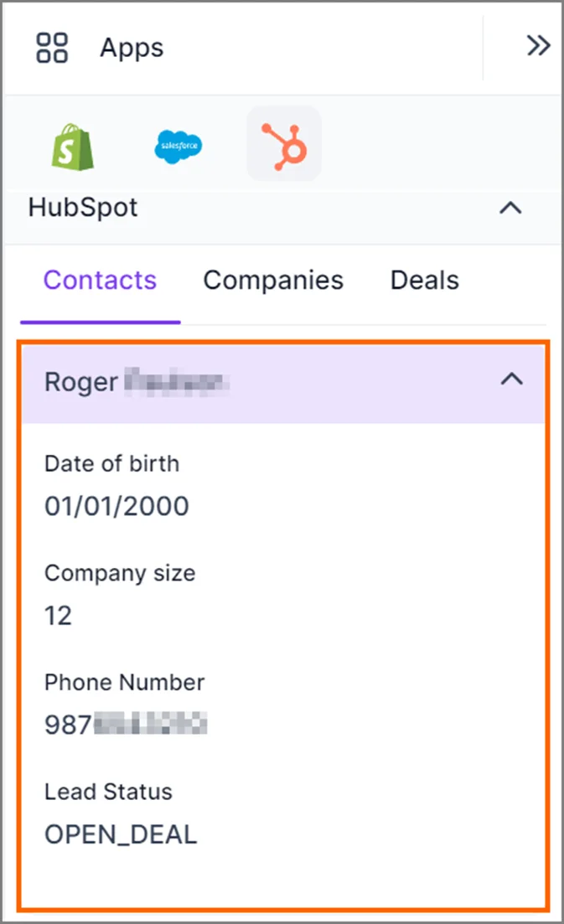
Task: Click the Apps grid icon in the header
Action: pos(51,48)
